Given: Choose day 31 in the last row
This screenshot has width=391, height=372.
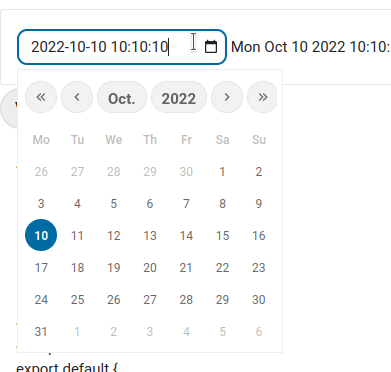Looking at the screenshot, I should (41, 332).
